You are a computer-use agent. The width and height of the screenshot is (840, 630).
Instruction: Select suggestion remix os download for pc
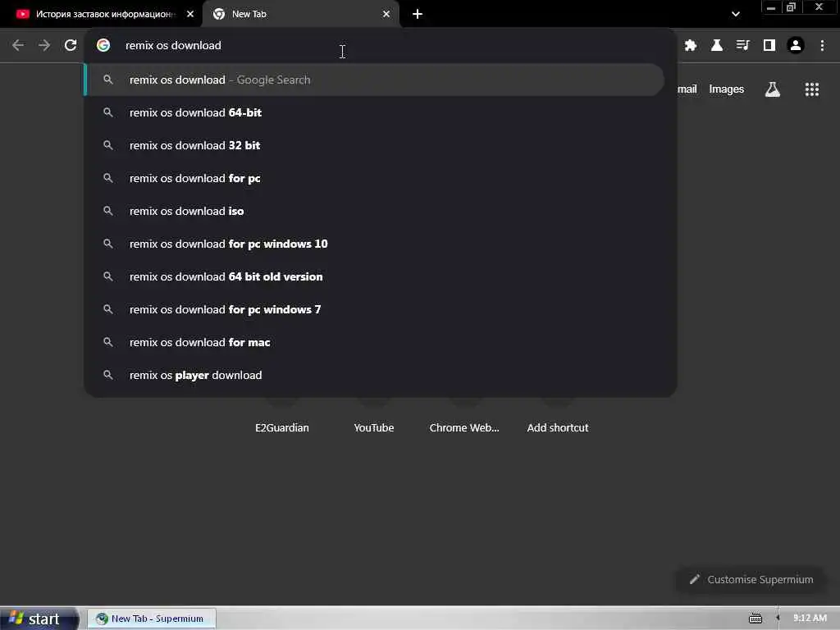(x=375, y=178)
